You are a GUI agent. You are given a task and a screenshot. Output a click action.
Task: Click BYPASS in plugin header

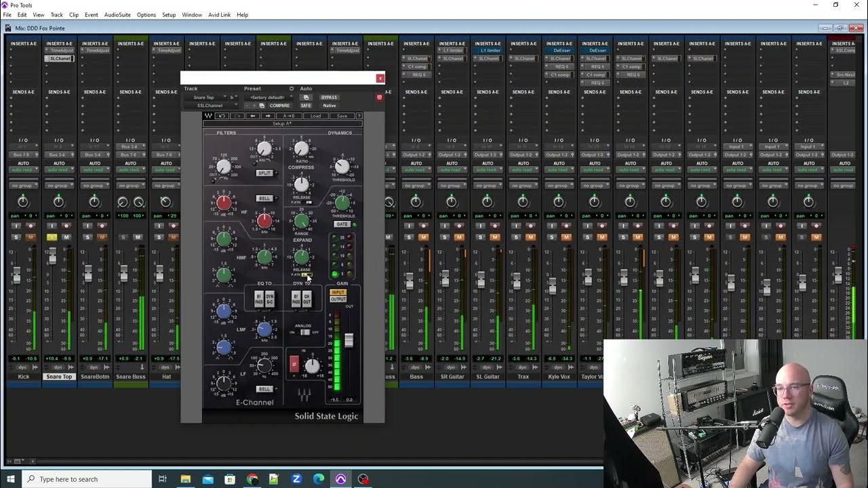329,98
